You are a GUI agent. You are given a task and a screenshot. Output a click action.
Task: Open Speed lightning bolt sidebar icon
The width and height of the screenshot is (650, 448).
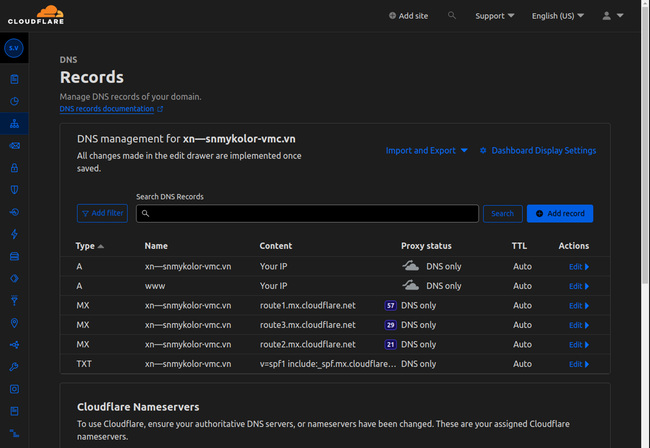14,234
